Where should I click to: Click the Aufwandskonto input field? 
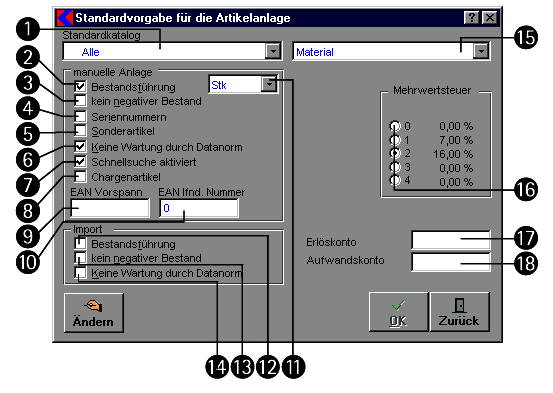(x=451, y=262)
